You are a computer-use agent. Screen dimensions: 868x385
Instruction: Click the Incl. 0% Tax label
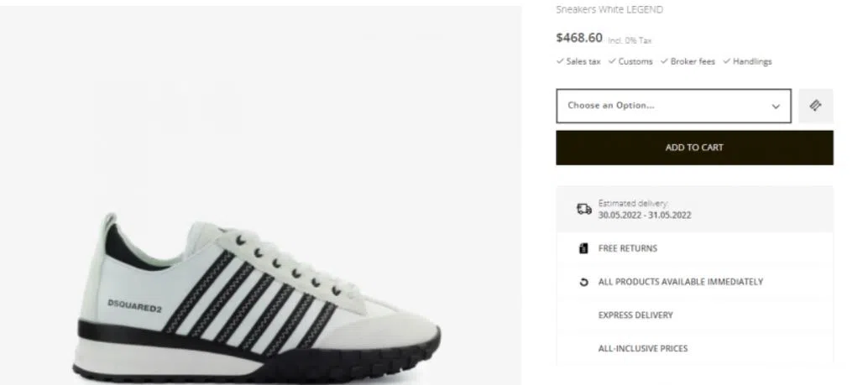(630, 40)
